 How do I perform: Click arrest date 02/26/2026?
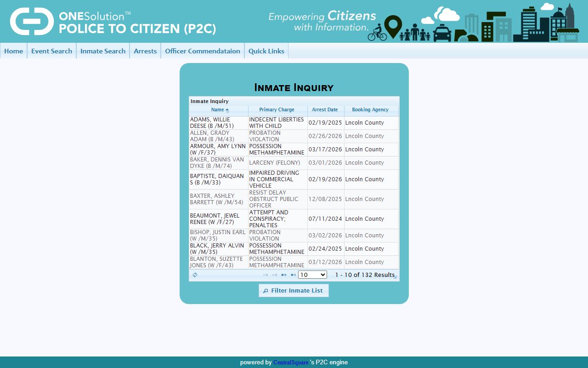point(325,136)
